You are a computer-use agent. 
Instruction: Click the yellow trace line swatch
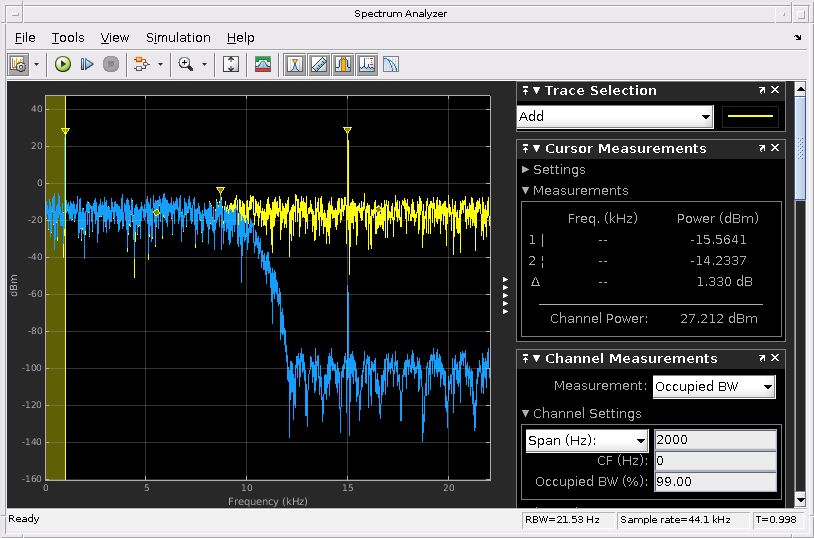click(750, 116)
